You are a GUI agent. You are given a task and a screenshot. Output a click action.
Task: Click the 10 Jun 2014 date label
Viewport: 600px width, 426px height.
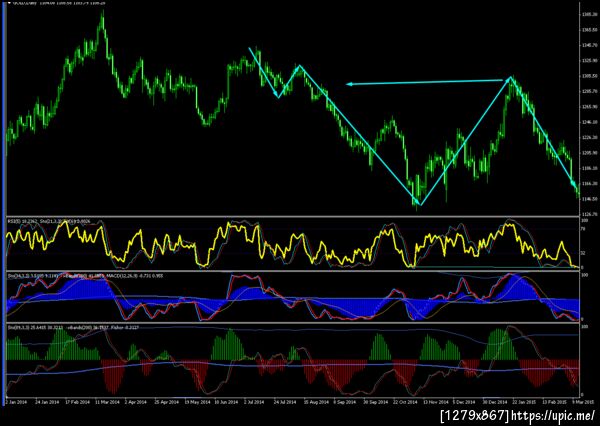point(226,402)
